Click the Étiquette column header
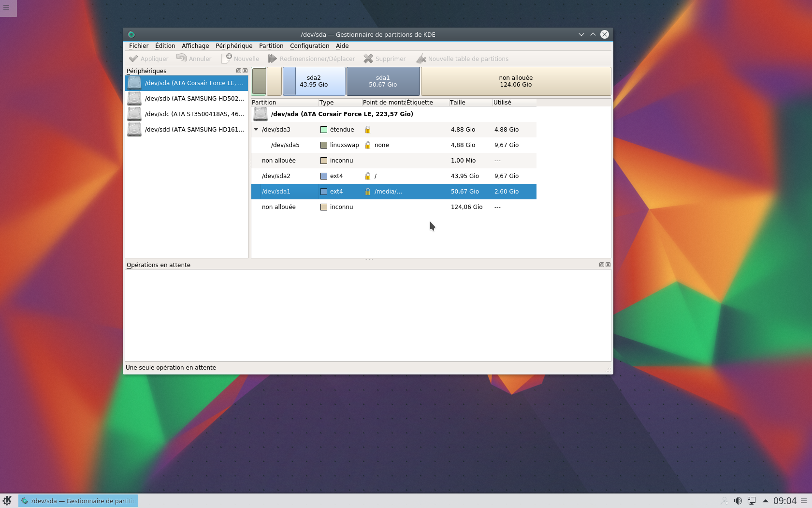This screenshot has height=508, width=812. click(x=427, y=103)
